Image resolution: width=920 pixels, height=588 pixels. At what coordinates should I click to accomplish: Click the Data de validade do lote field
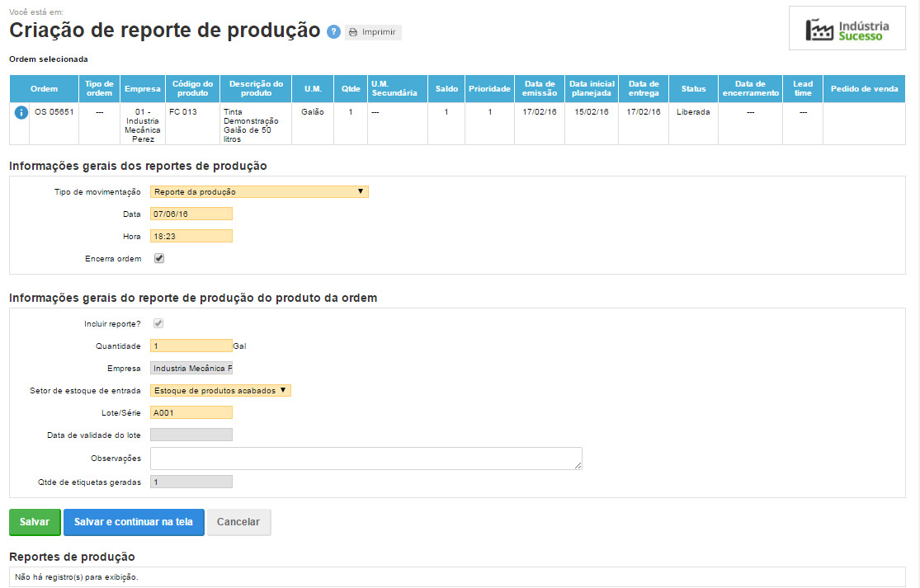tap(191, 435)
